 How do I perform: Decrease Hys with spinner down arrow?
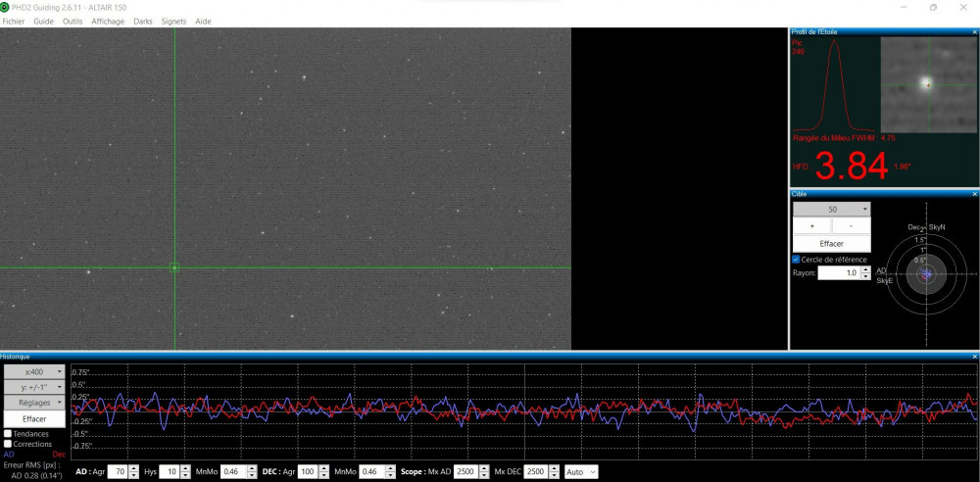coord(184,476)
